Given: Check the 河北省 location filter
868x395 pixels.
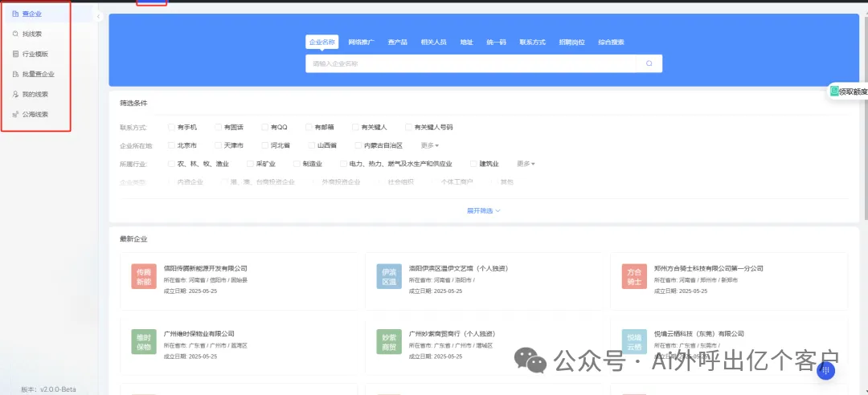Looking at the screenshot, I should coord(264,145).
